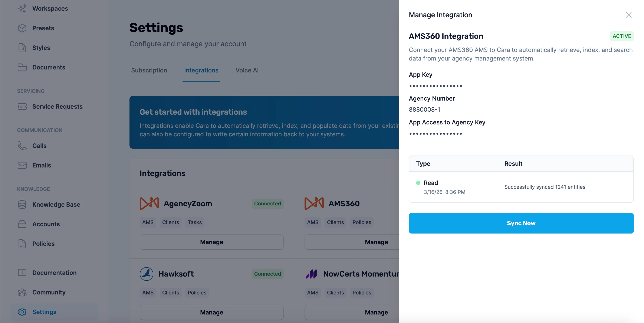Open the Styles document icon
This screenshot has height=323, width=644.
coord(22,48)
